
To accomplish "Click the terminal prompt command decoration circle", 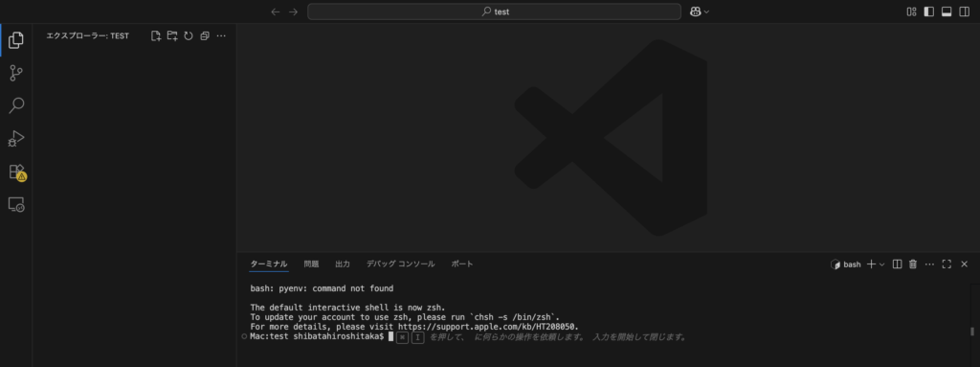I will coord(244,336).
